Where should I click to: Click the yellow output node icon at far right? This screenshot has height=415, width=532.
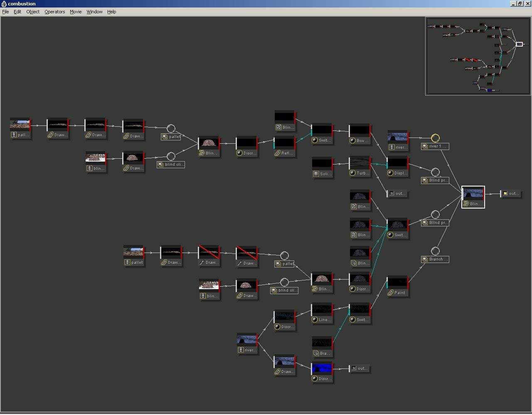505,194
